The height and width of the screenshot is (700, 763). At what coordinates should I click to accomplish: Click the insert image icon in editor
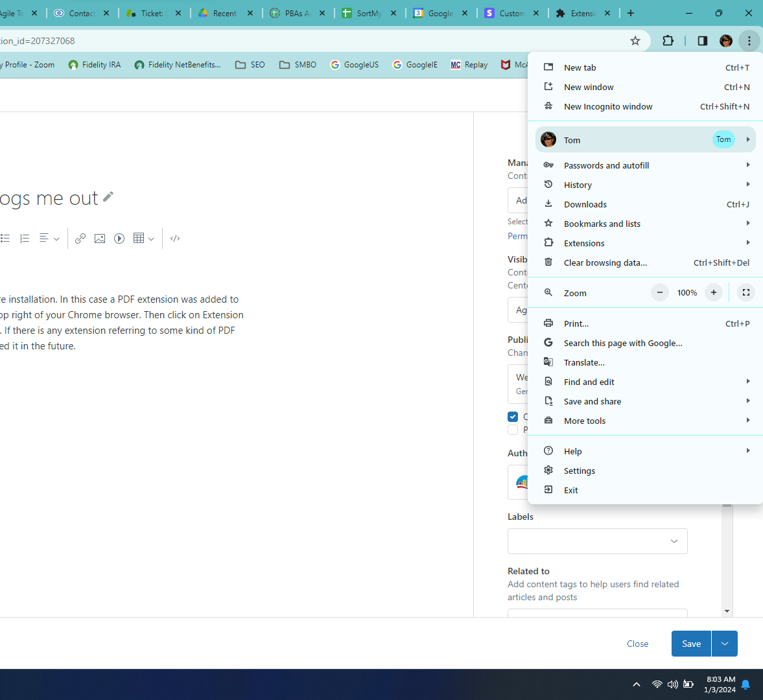point(100,239)
